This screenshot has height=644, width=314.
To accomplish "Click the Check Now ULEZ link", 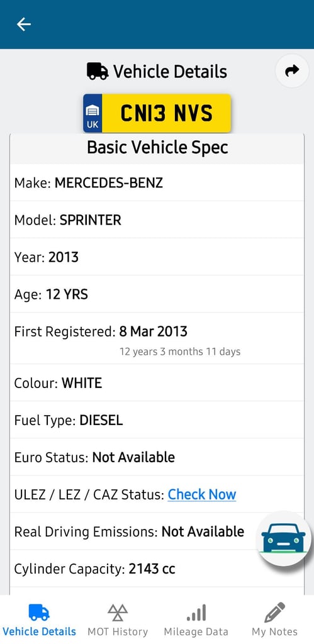I will click(x=202, y=494).
